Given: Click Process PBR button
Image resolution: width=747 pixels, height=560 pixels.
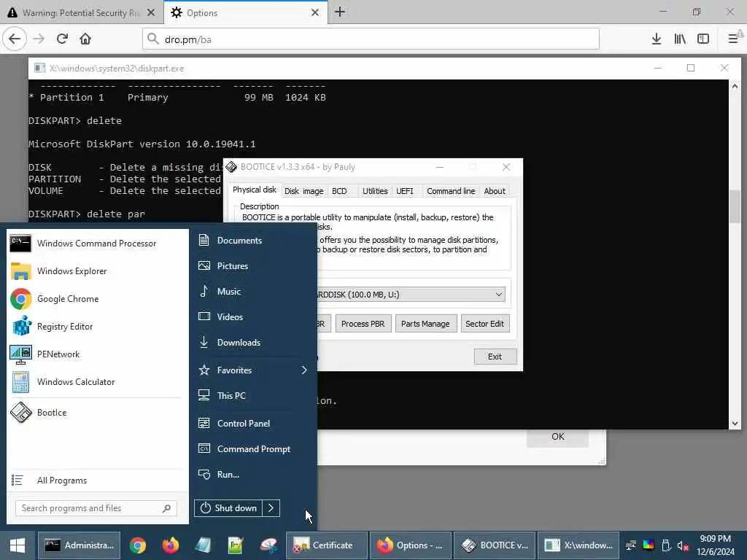Looking at the screenshot, I should click(x=363, y=324).
